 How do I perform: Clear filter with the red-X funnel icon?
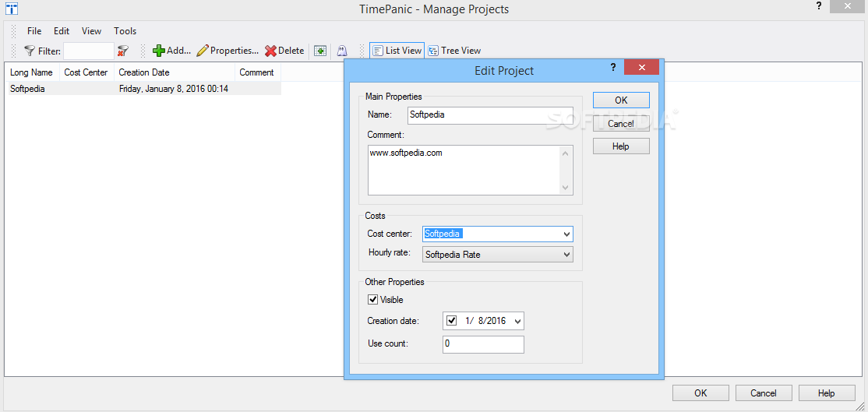tap(122, 51)
